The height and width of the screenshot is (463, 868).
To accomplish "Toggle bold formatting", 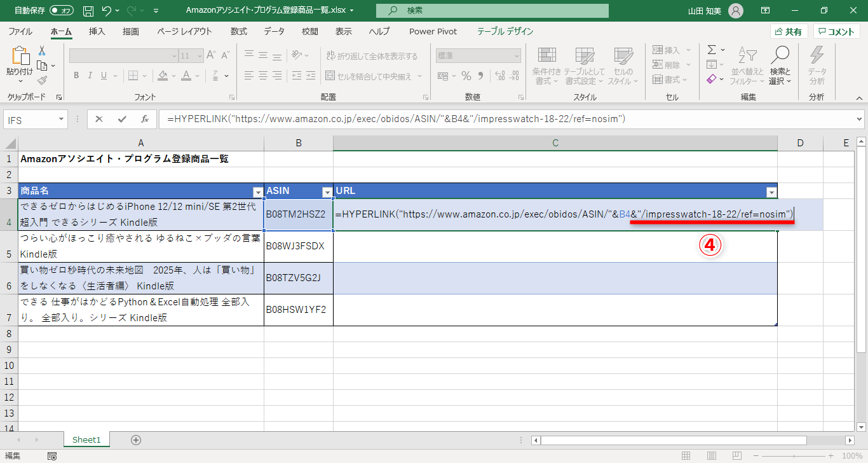I will pos(76,76).
